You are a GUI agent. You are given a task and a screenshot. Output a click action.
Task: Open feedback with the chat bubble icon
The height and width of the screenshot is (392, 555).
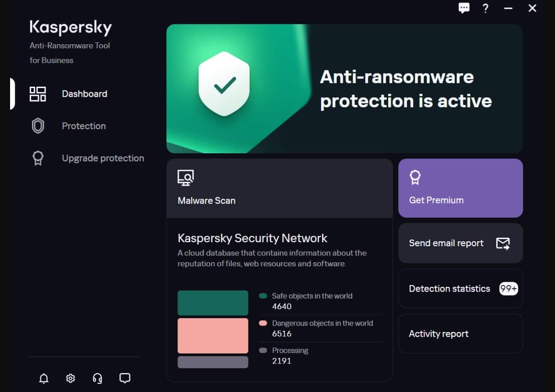124,378
